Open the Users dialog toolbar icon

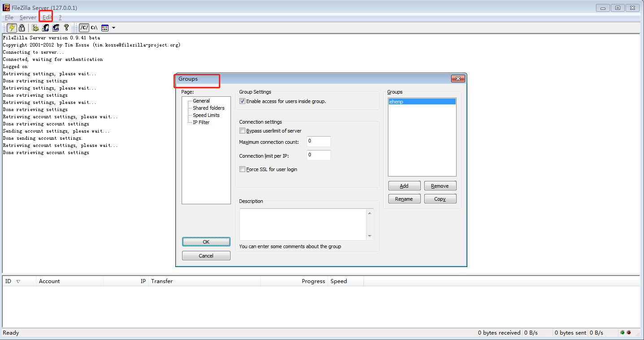pos(45,27)
